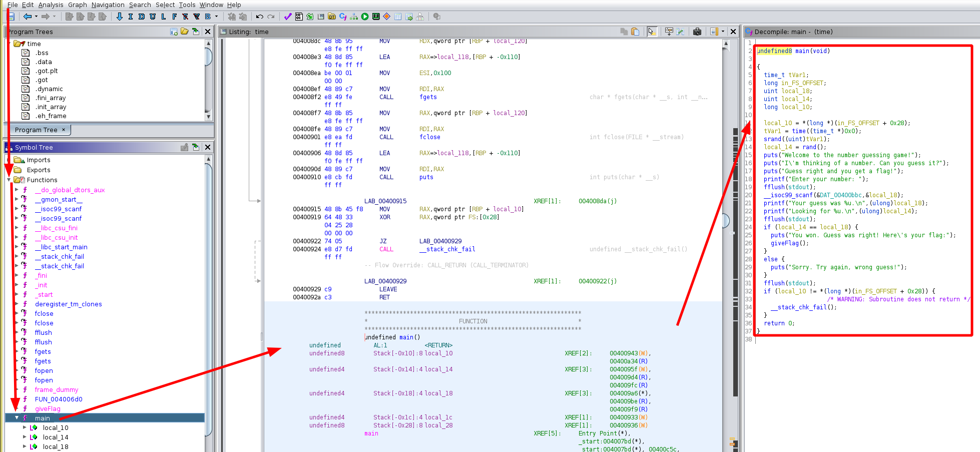Take a Listing snapshot with the camera icon
The height and width of the screenshot is (452, 980).
tap(697, 32)
